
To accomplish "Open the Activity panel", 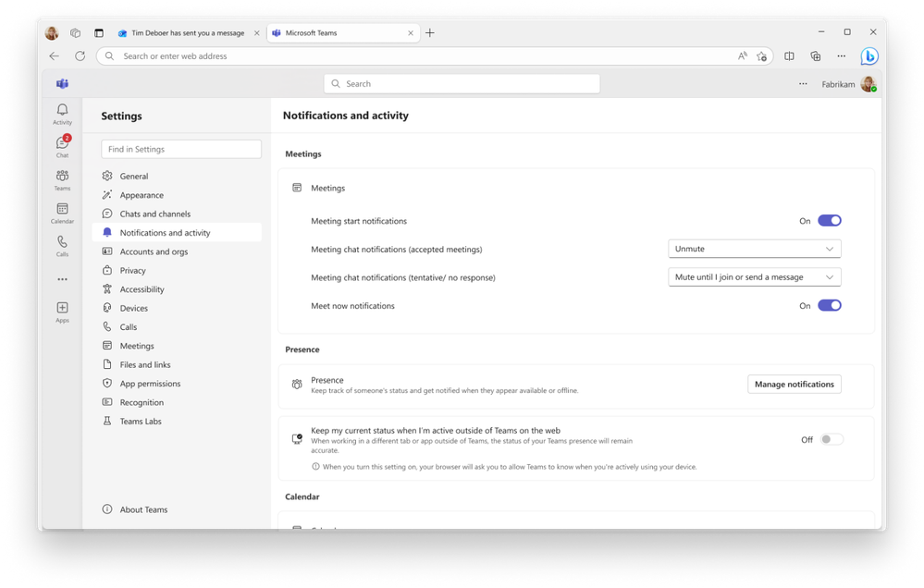I will (61, 114).
